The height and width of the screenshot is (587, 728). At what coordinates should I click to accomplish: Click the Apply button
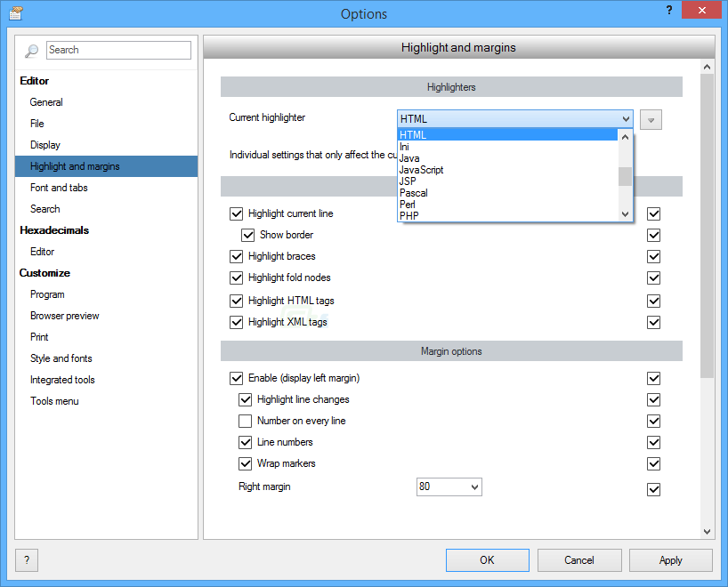(x=670, y=560)
